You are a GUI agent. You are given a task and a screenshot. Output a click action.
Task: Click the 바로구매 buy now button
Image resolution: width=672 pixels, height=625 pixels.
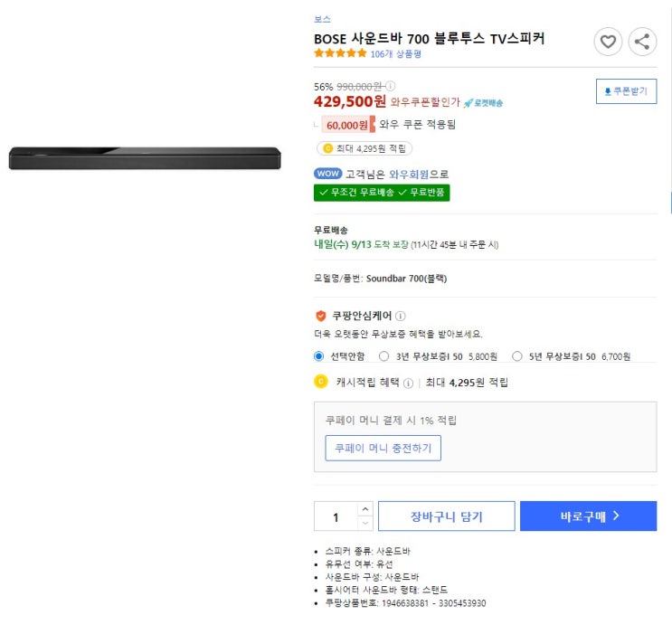(x=588, y=516)
